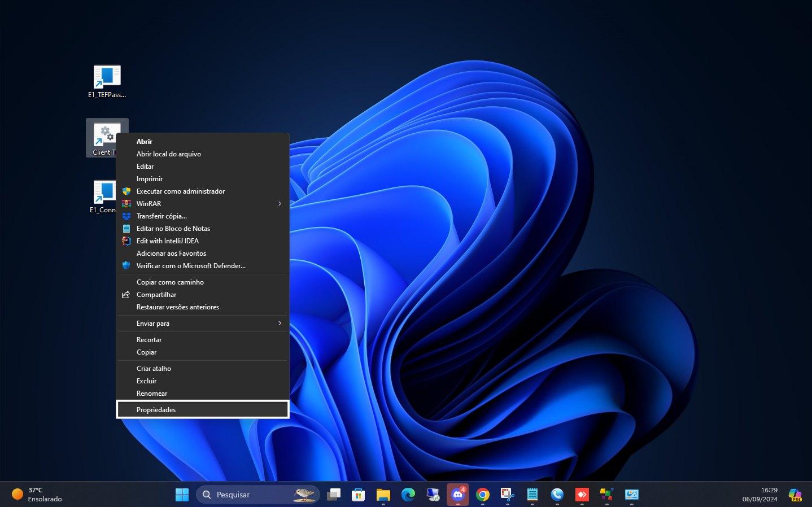This screenshot has width=812, height=507.
Task: Select Verificar com o Microsoft Defender
Action: (x=203, y=266)
